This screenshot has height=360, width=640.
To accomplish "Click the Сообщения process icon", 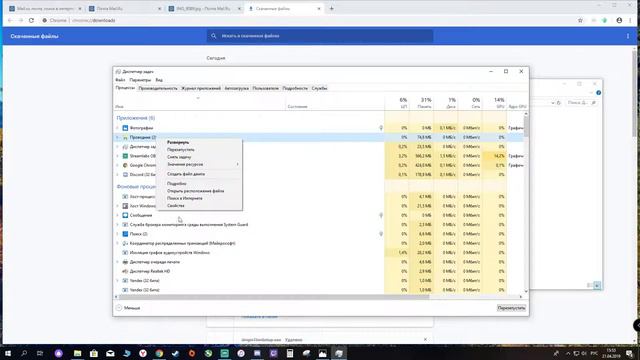I will [x=125, y=215].
